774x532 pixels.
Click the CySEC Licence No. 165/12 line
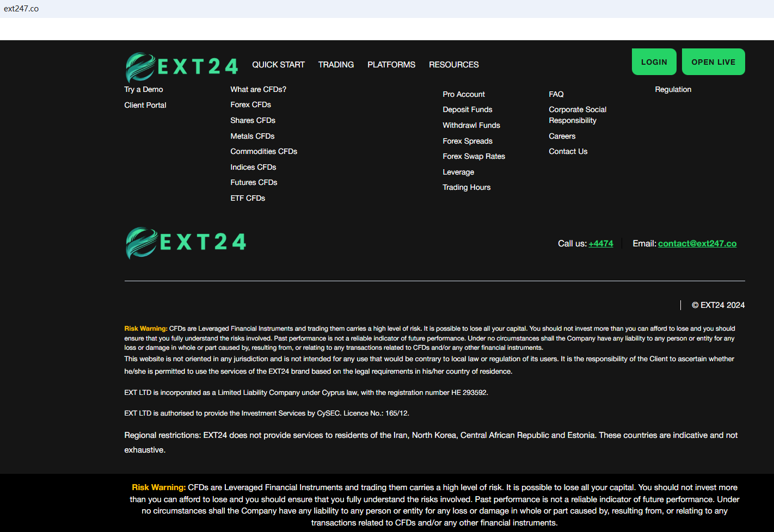click(267, 413)
